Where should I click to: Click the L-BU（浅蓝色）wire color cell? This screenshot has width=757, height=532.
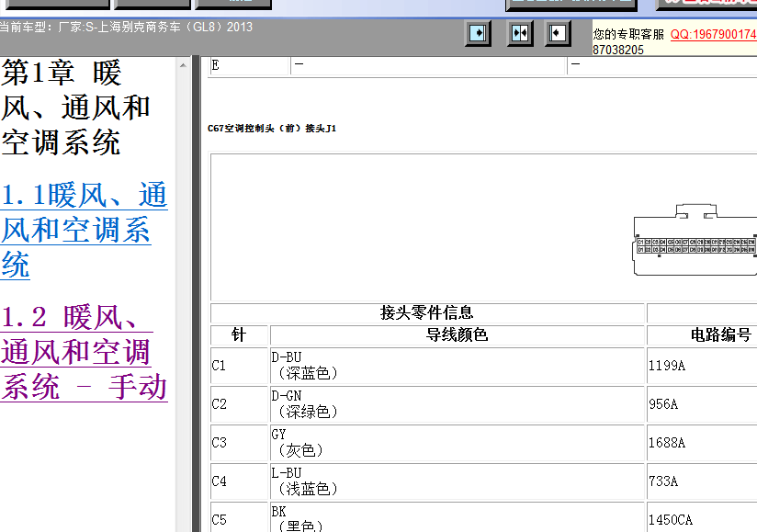pos(457,481)
